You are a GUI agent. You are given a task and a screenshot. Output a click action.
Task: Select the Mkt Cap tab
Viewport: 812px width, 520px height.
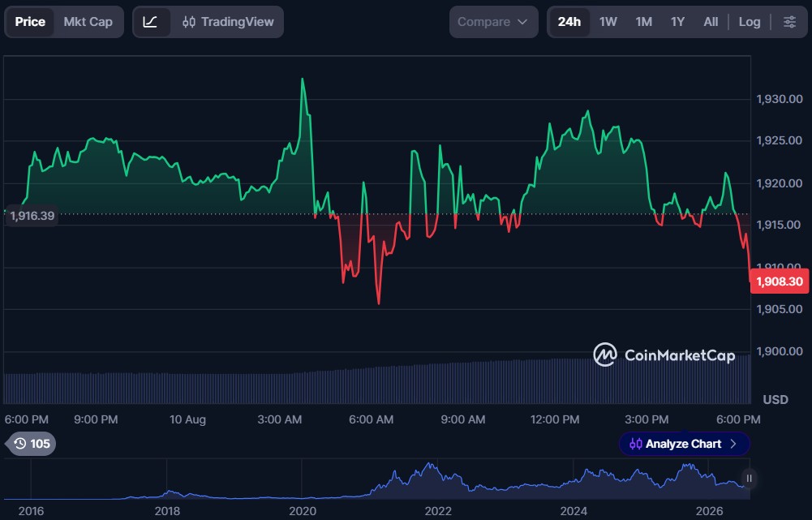pyautogui.click(x=88, y=22)
